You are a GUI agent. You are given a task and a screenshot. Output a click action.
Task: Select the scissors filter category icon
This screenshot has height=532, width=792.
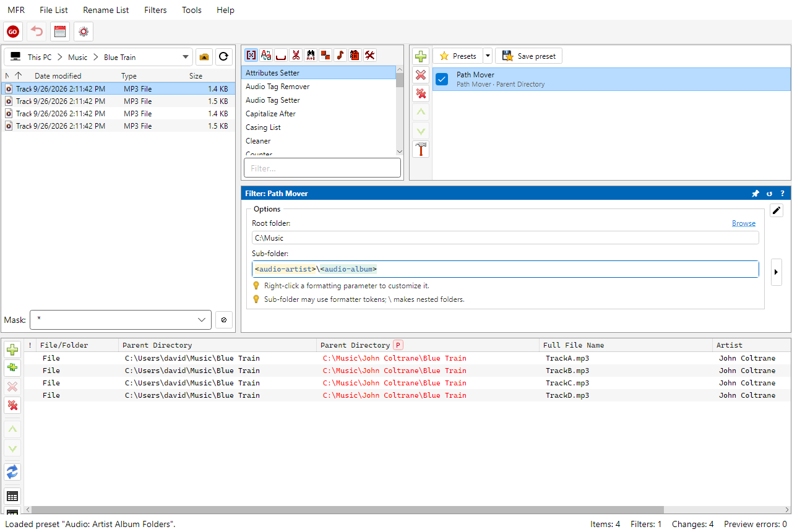tap(296, 55)
